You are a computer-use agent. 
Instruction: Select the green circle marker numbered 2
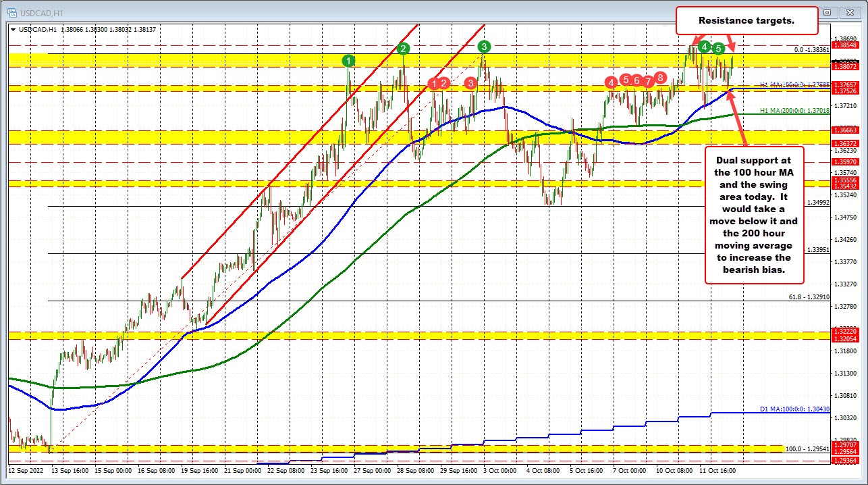(403, 48)
